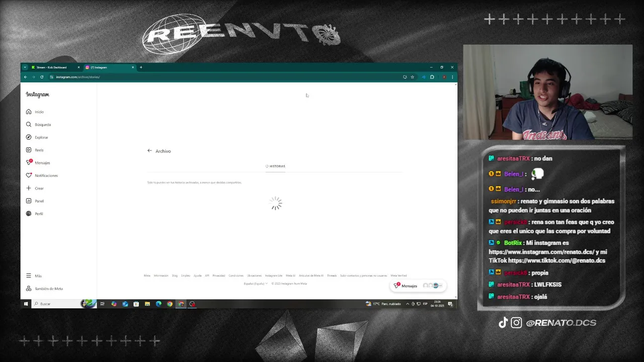The height and width of the screenshot is (362, 644).
Task: Open the Información footer link
Action: pyautogui.click(x=161, y=276)
